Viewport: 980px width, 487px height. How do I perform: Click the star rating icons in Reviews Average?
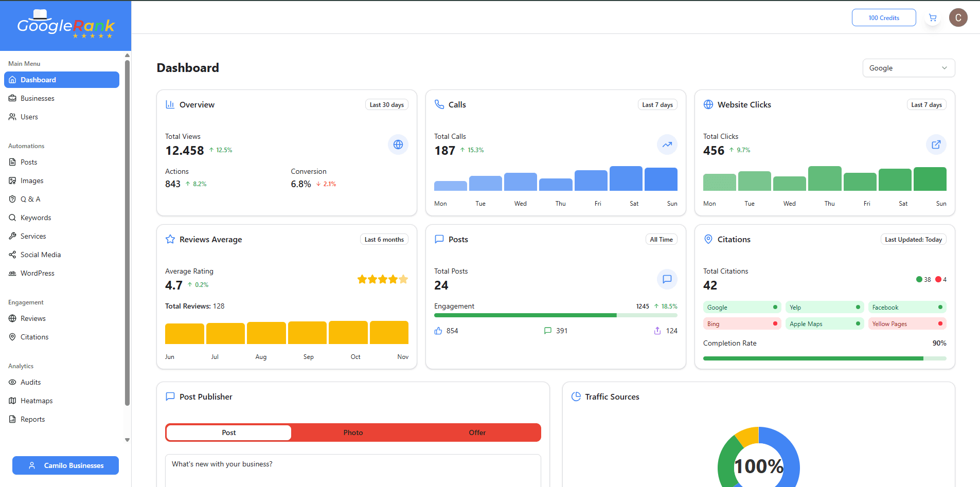pos(383,279)
